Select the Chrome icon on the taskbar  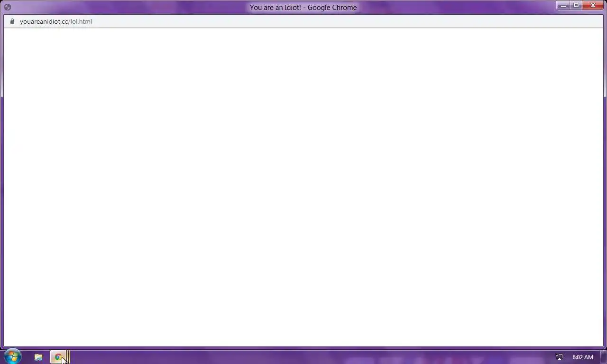(58, 357)
